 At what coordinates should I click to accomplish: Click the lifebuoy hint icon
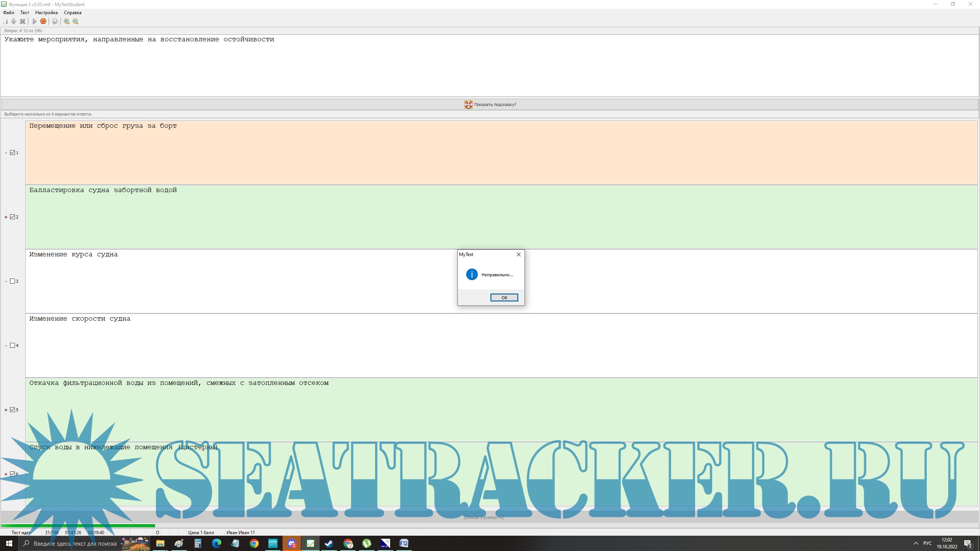(x=468, y=104)
